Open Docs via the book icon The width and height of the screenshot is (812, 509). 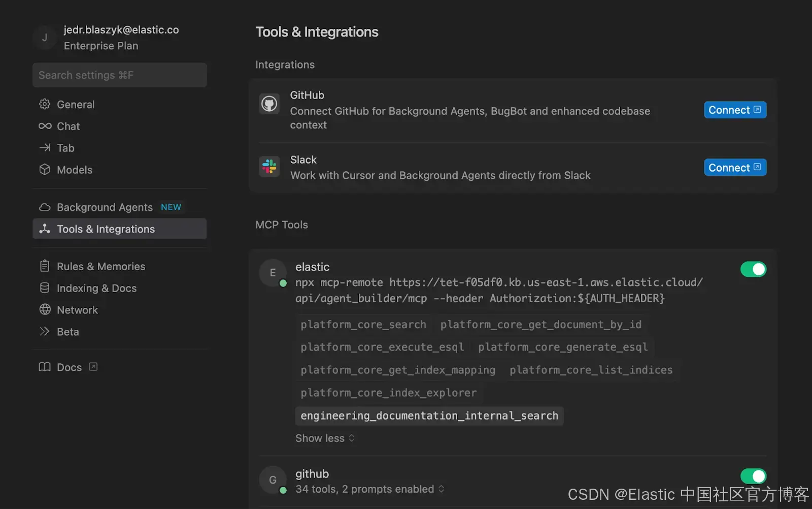pyautogui.click(x=45, y=367)
